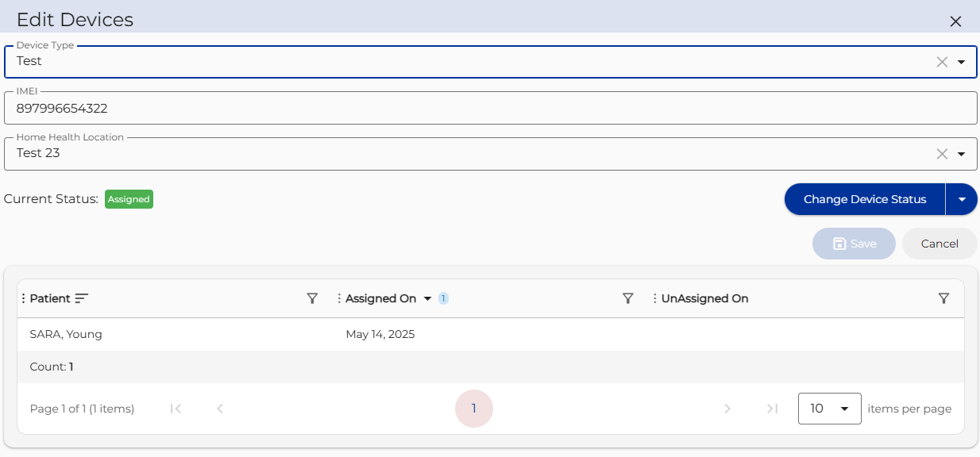Open the items per page dropdown
The image size is (980, 457).
point(830,409)
